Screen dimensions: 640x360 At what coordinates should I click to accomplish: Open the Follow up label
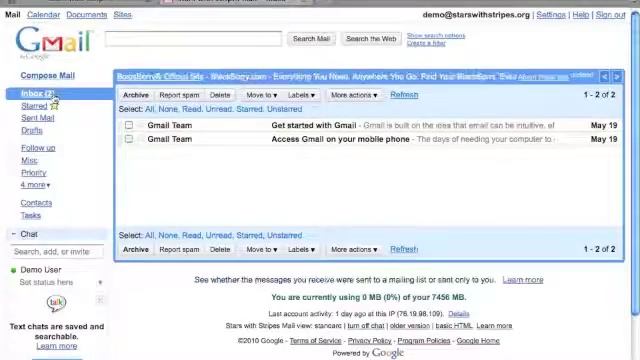pos(38,148)
